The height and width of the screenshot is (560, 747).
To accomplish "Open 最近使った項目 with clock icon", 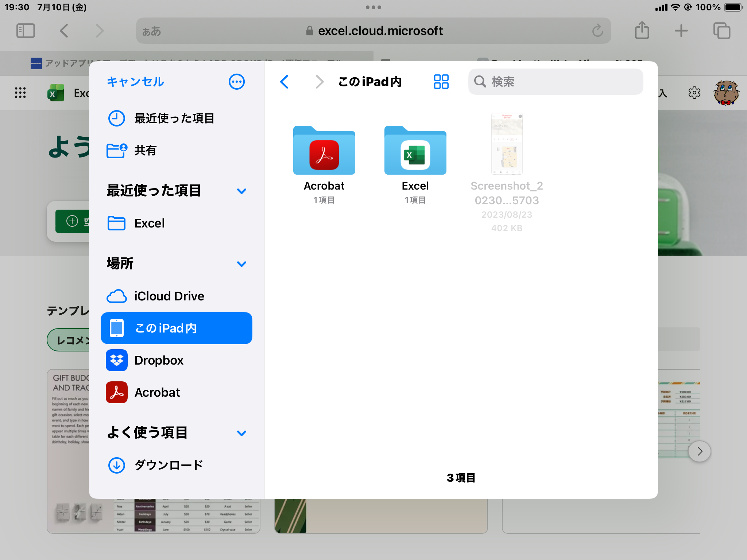I will (x=177, y=118).
